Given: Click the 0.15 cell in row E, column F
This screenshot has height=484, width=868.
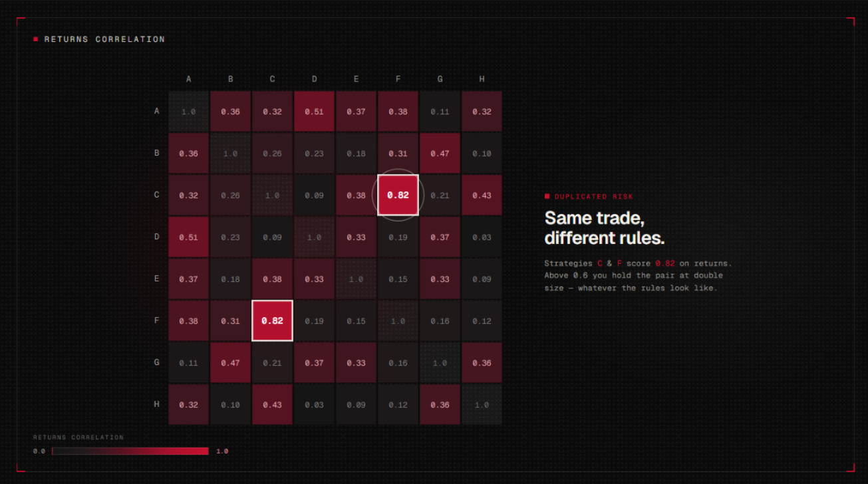Looking at the screenshot, I should tap(398, 279).
